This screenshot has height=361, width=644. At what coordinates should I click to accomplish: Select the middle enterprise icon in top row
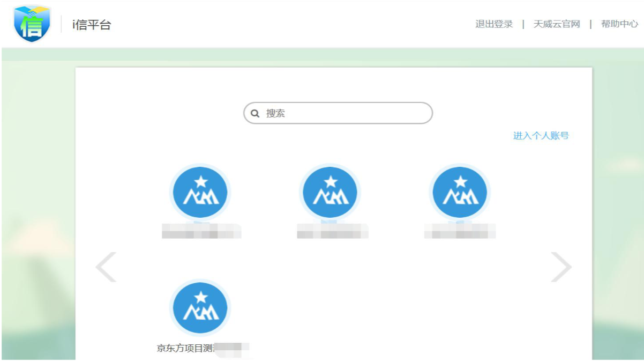(x=330, y=193)
